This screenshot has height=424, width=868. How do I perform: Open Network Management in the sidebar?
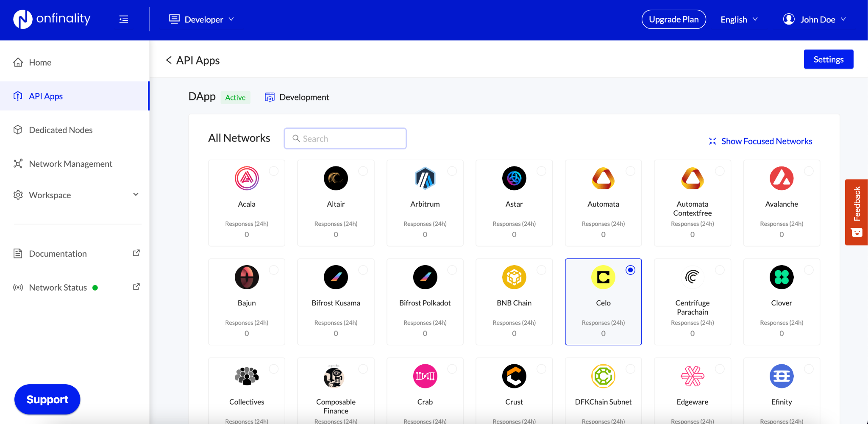click(75, 164)
